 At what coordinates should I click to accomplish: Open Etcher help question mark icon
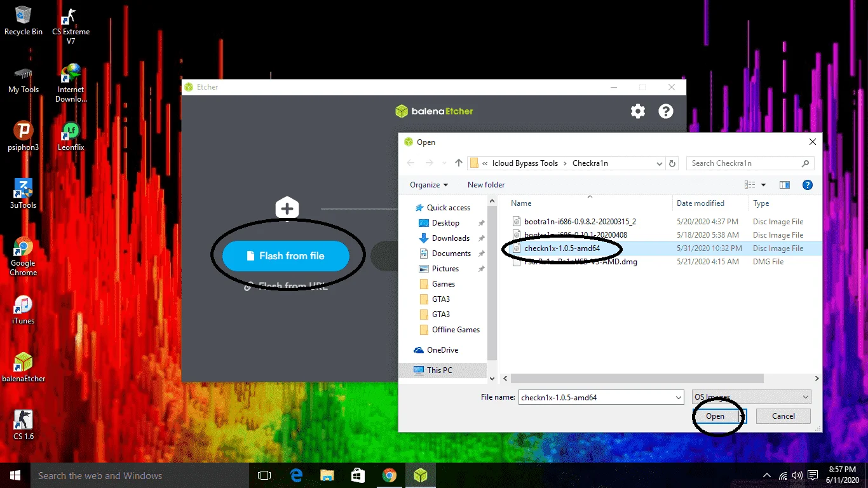click(665, 111)
